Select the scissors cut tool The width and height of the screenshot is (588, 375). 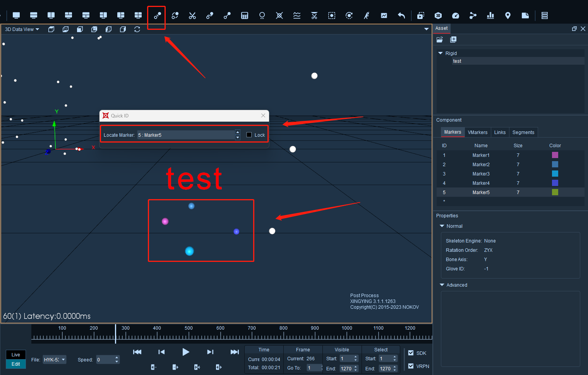coord(192,15)
